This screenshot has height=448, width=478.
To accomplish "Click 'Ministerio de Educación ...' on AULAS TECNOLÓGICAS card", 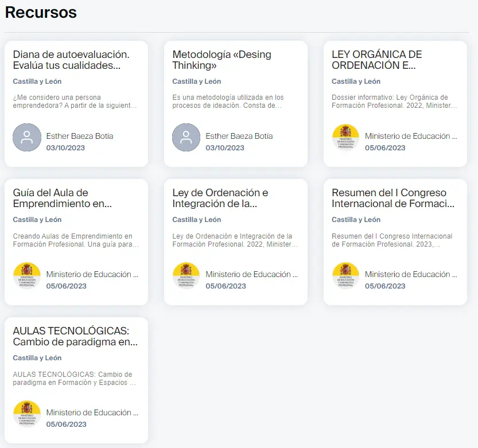I will click(x=92, y=412).
